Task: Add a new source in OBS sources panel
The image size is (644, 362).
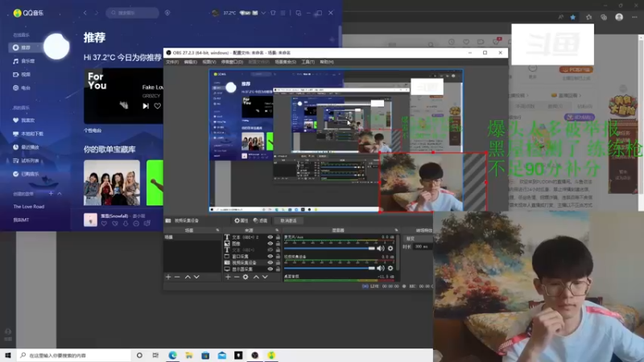Action: point(228,277)
